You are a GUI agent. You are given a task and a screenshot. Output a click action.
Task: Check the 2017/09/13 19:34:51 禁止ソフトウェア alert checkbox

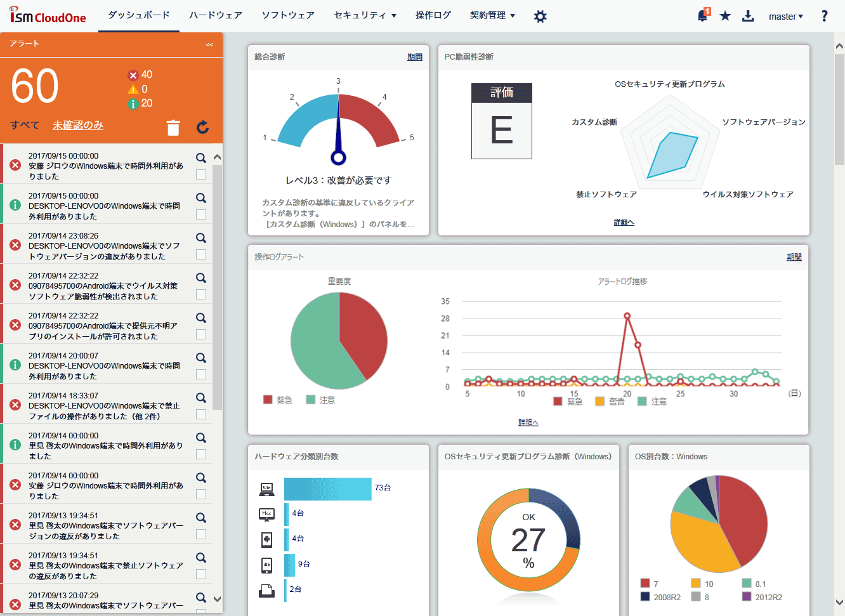pyautogui.click(x=201, y=574)
